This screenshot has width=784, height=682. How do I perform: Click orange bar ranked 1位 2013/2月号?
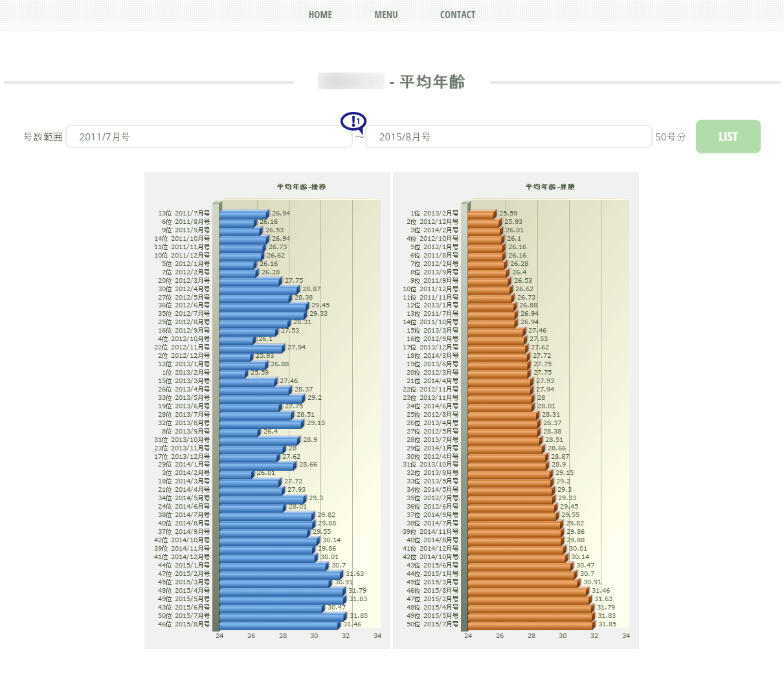(480, 214)
